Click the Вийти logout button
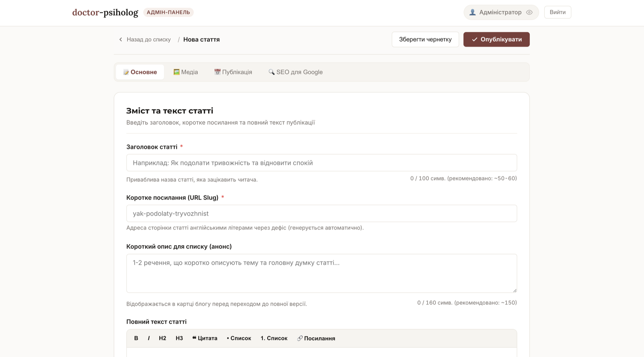 [x=557, y=12]
